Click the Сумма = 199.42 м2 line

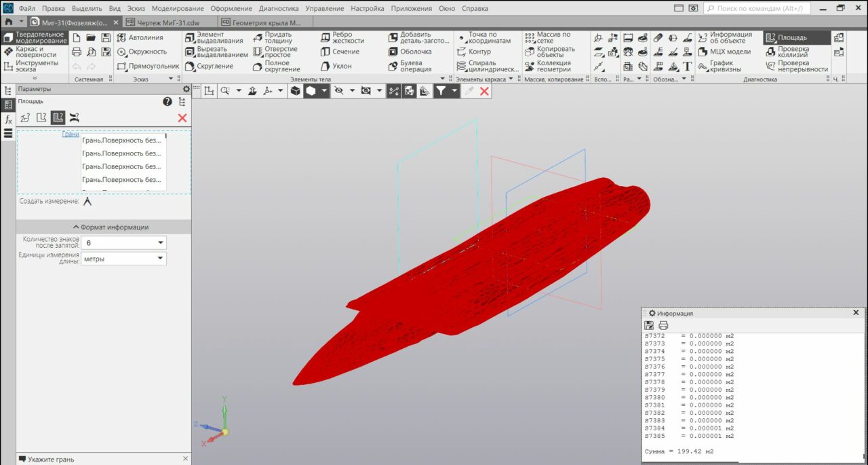[679, 451]
